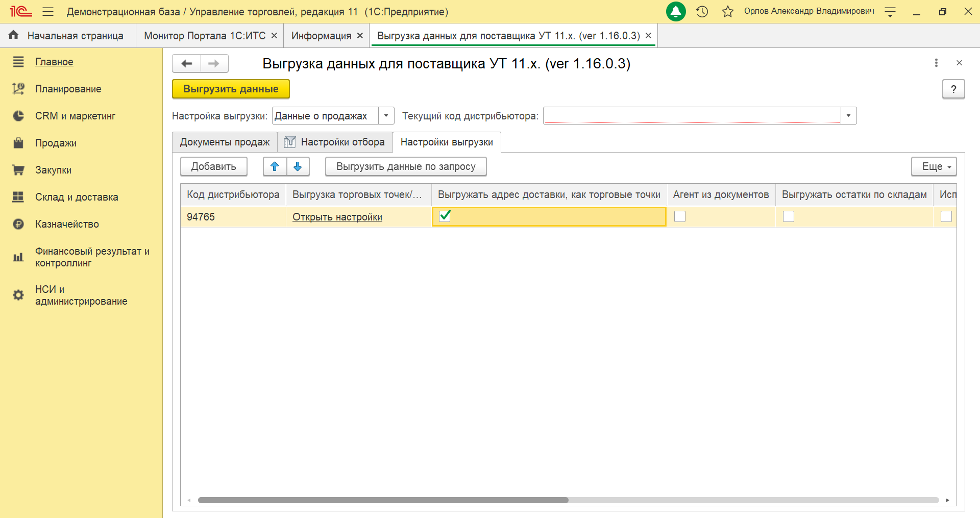This screenshot has height=518, width=980.
Task: Click Выгружать остатки по складам header
Action: [854, 194]
